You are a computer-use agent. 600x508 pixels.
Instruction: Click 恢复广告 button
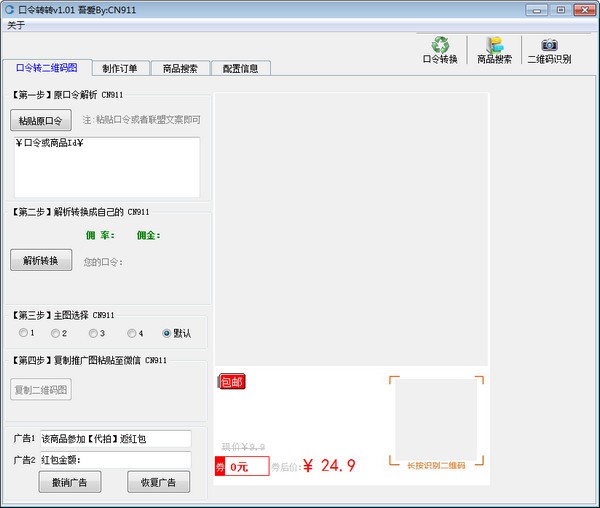pyautogui.click(x=158, y=482)
